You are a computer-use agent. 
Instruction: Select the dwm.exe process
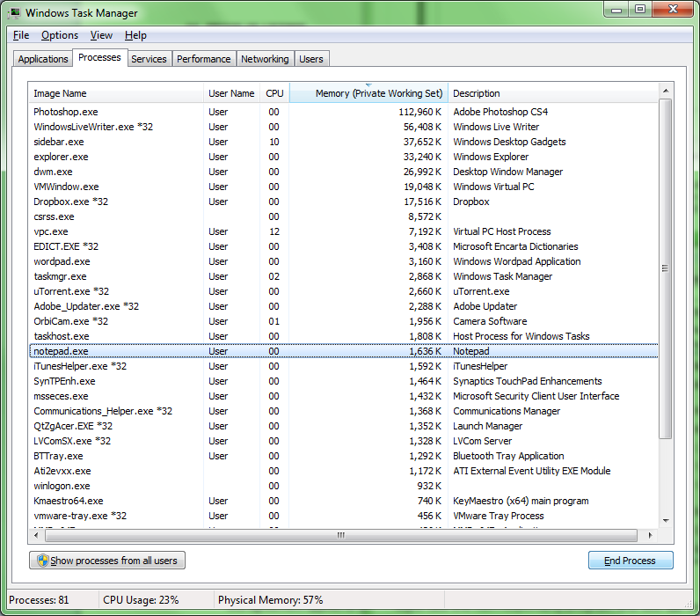tap(343, 172)
